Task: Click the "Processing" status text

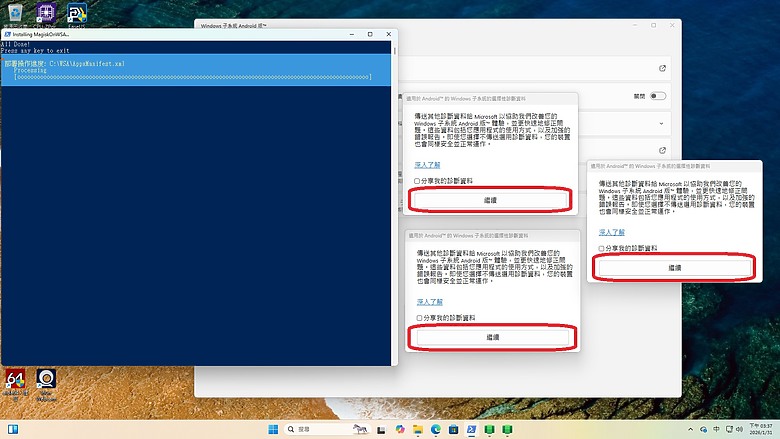Action: point(30,71)
